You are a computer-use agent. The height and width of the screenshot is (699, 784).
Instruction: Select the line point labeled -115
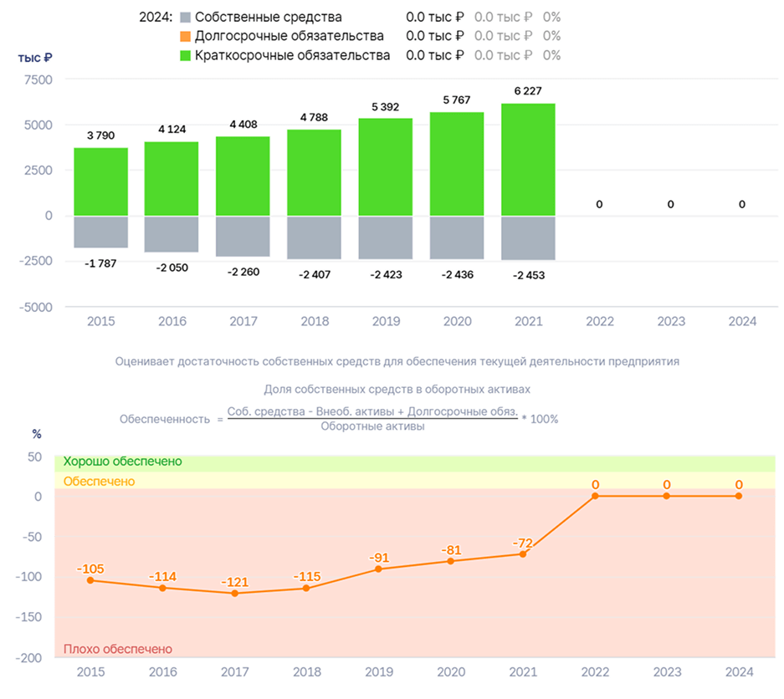tap(306, 589)
